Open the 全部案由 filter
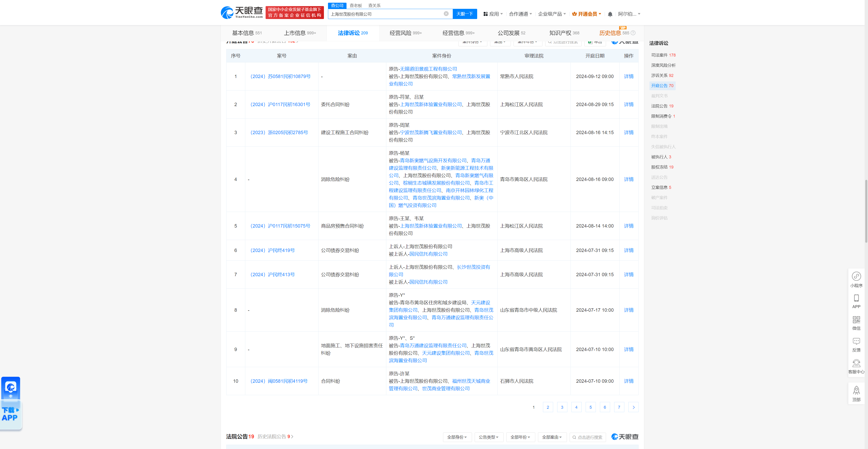Viewport: 868px width, 449px height. [x=552, y=437]
